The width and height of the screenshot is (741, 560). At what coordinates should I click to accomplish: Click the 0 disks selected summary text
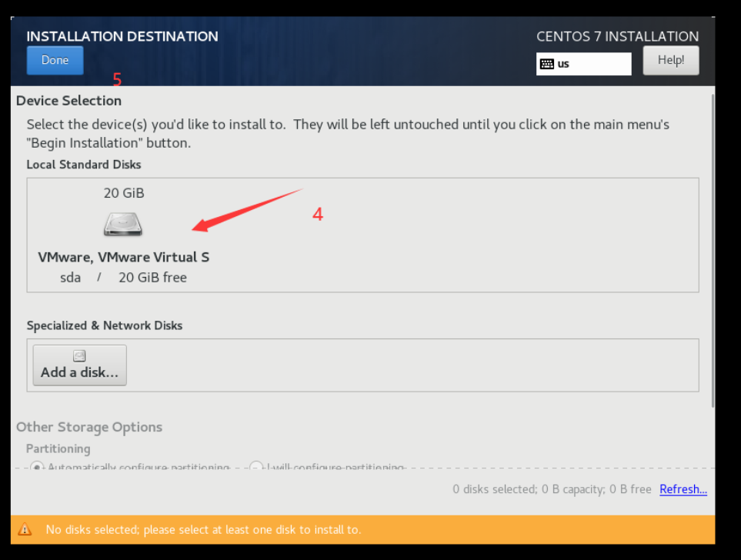[552, 489]
